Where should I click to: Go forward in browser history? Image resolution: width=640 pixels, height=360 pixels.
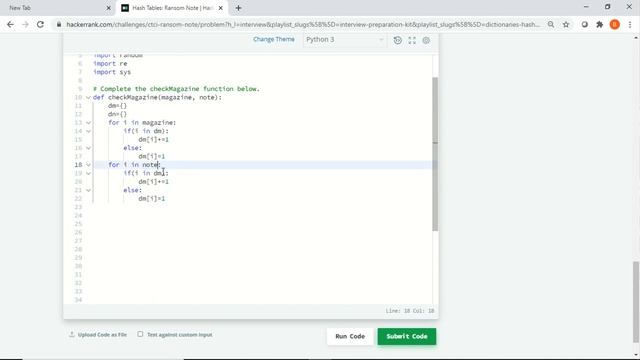25,24
